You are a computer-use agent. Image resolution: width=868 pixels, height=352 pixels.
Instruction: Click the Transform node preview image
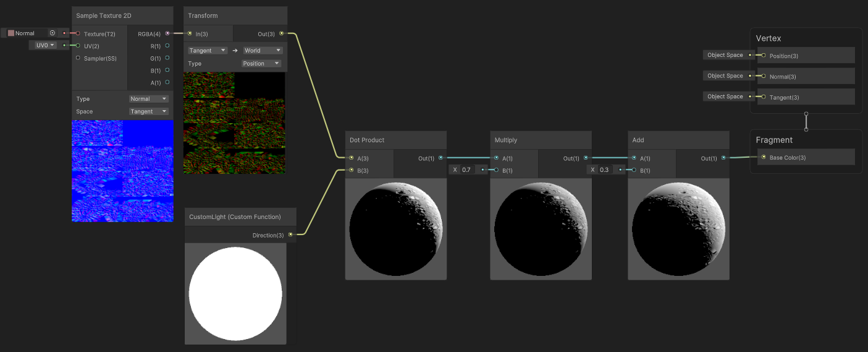[234, 123]
